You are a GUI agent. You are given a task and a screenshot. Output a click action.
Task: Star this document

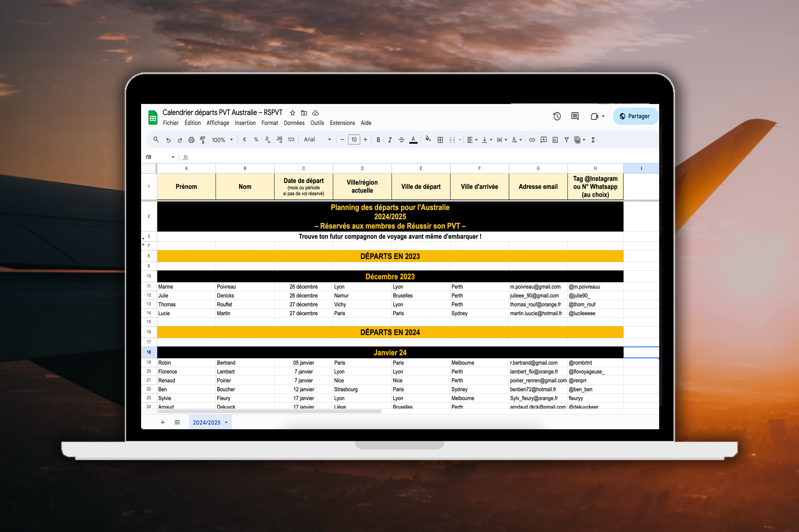(293, 113)
